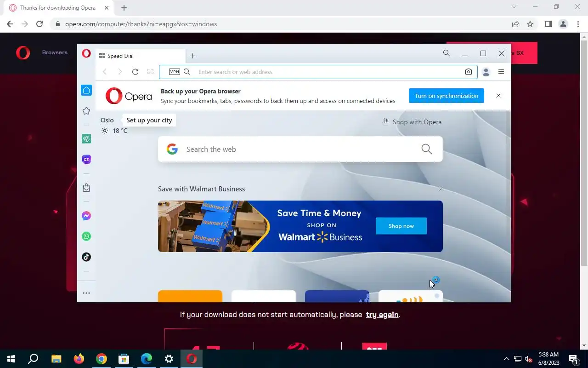The width and height of the screenshot is (588, 368).
Task: Open the Opera menu logo button
Action: pos(86,53)
